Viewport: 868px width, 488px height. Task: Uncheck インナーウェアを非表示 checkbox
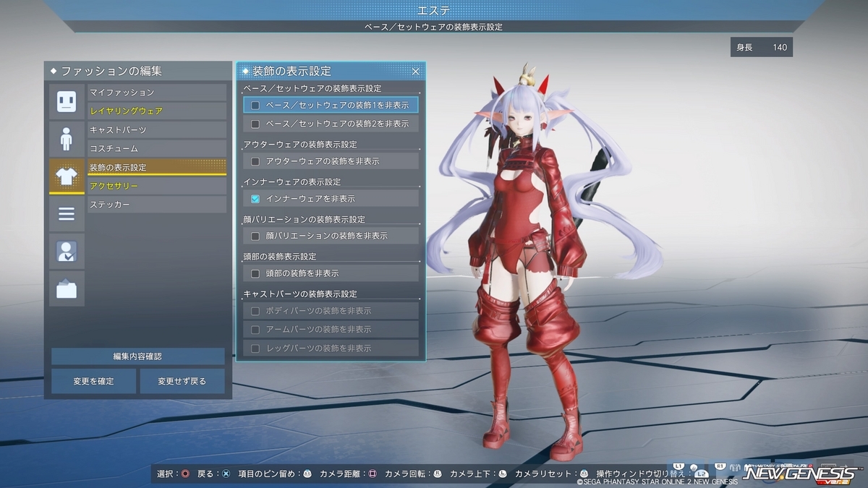pos(255,199)
